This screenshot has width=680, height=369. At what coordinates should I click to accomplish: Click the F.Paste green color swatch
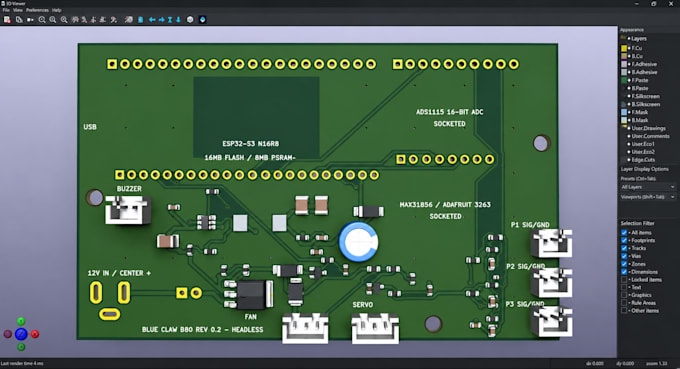624,80
